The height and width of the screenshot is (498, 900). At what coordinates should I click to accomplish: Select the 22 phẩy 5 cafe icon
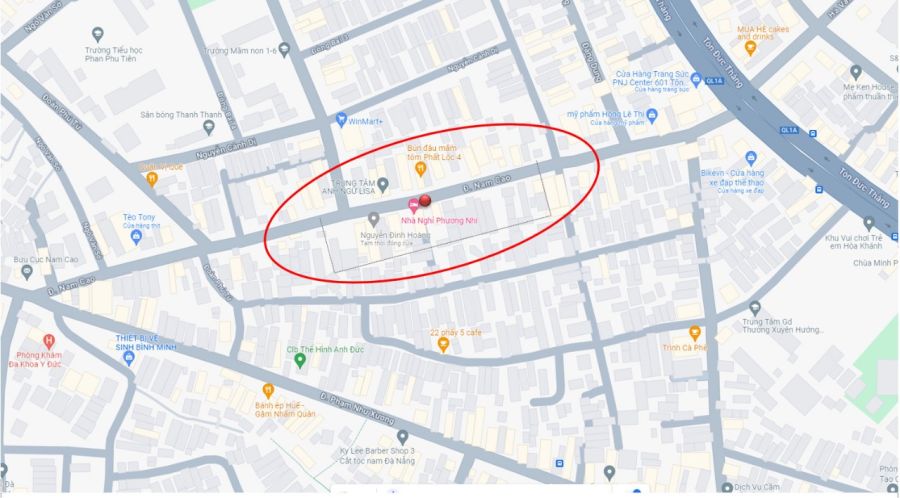coord(443,344)
